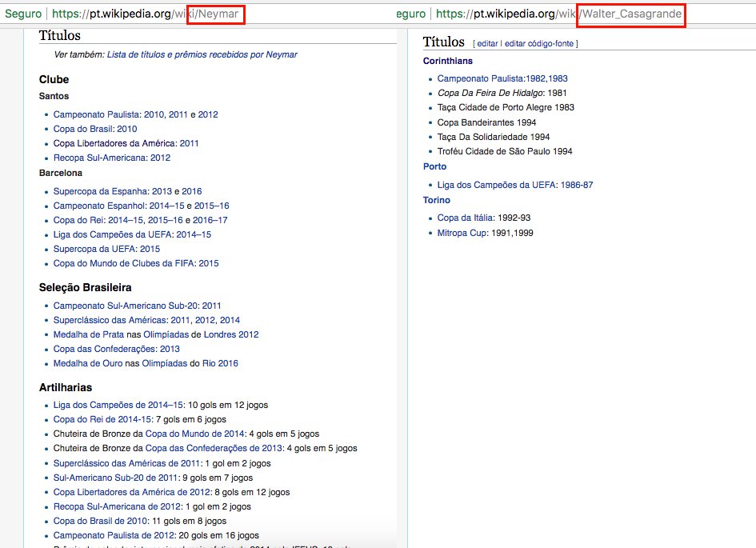756x548 pixels.
Task: Open Corinthians heading link
Action: tap(447, 61)
